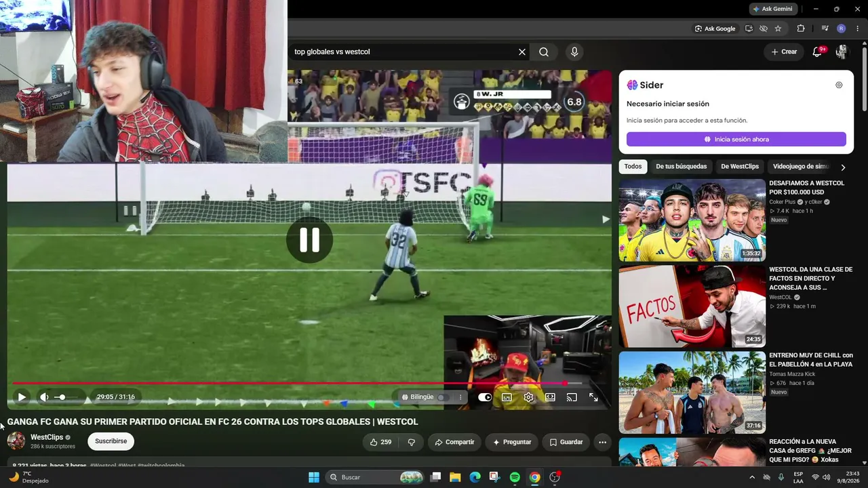
Task: Select the Videojuego de simulación chip
Action: pos(800,167)
